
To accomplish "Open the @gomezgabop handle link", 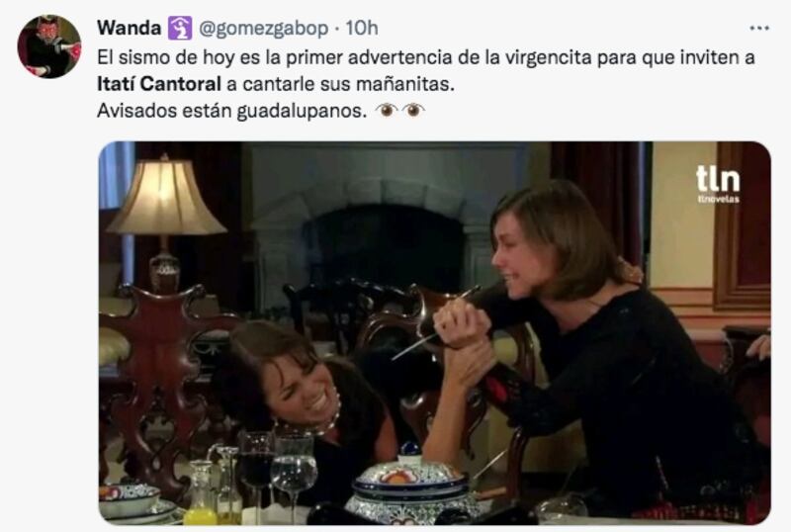I will (x=264, y=29).
